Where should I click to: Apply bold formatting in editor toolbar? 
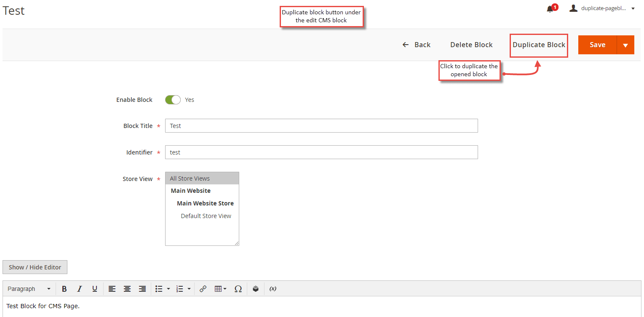point(64,289)
